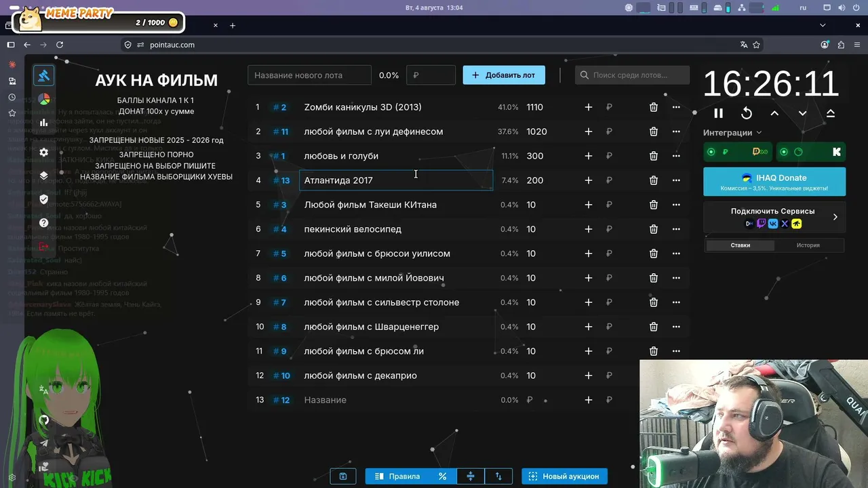Open the wheel pie-chart icon in sidebar
The width and height of the screenshot is (868, 488).
(44, 100)
